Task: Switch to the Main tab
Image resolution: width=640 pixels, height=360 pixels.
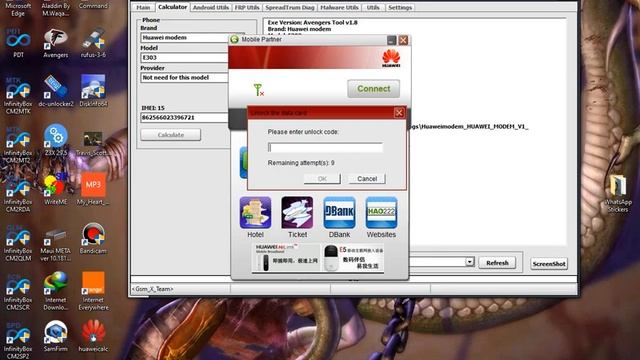Action: coord(143,7)
